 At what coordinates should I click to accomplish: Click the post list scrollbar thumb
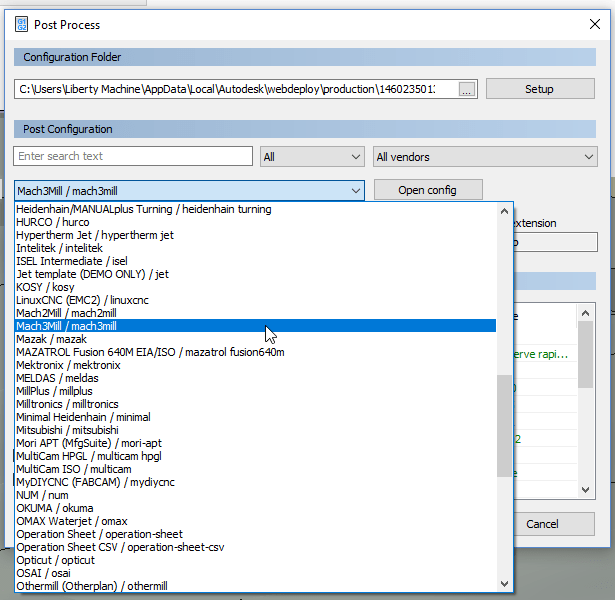tap(504, 426)
